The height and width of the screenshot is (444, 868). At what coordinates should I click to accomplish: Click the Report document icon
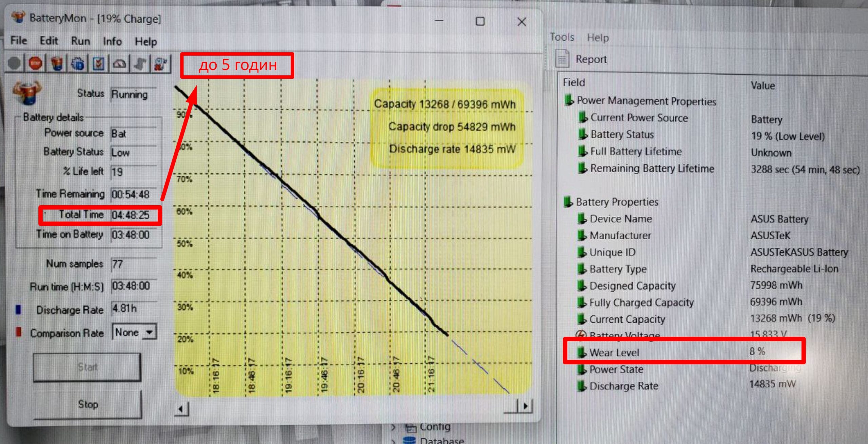[562, 59]
